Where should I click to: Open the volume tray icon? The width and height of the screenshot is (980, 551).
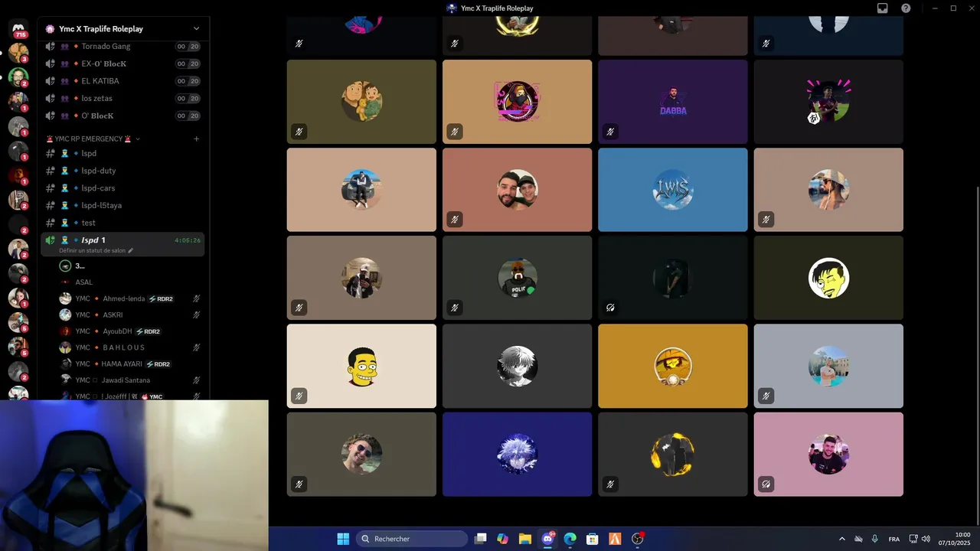tap(926, 539)
